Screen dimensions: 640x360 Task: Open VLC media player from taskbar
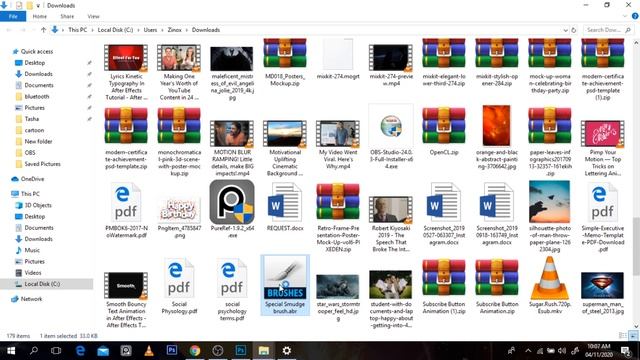pyautogui.click(x=149, y=351)
